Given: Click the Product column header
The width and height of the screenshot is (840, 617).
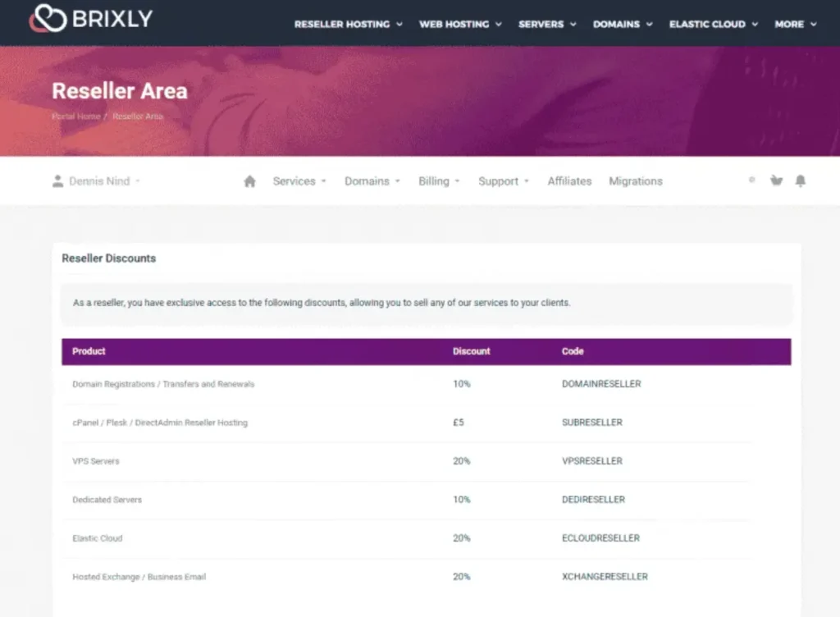Looking at the screenshot, I should [x=89, y=351].
